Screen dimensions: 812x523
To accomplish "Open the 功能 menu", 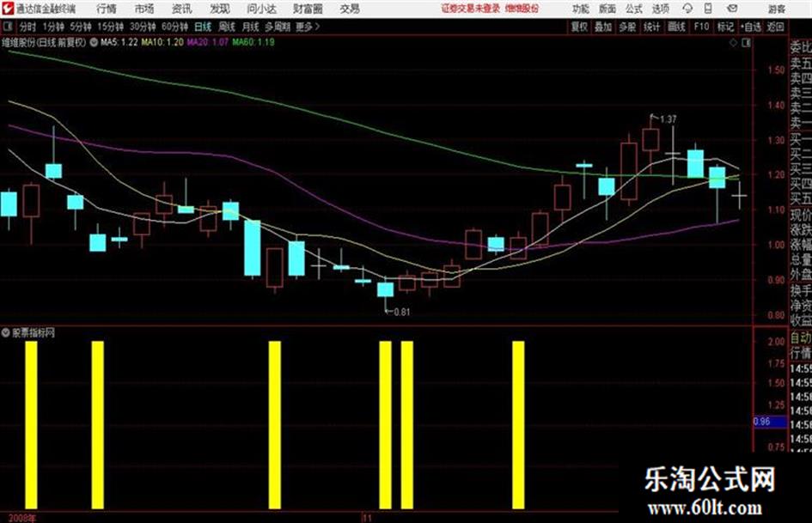I will (581, 9).
